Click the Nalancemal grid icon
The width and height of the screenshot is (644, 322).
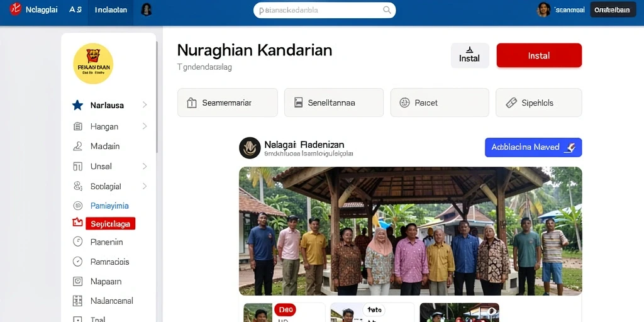tap(77, 301)
